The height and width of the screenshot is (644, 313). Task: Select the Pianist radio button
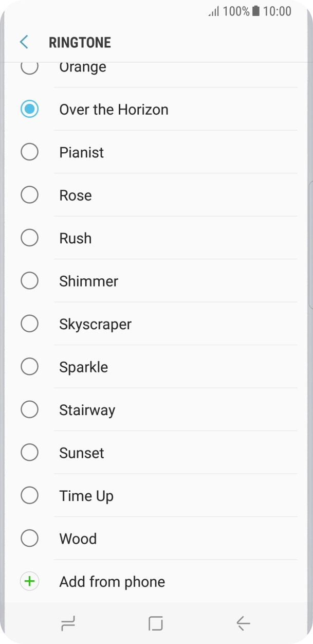pyautogui.click(x=29, y=152)
